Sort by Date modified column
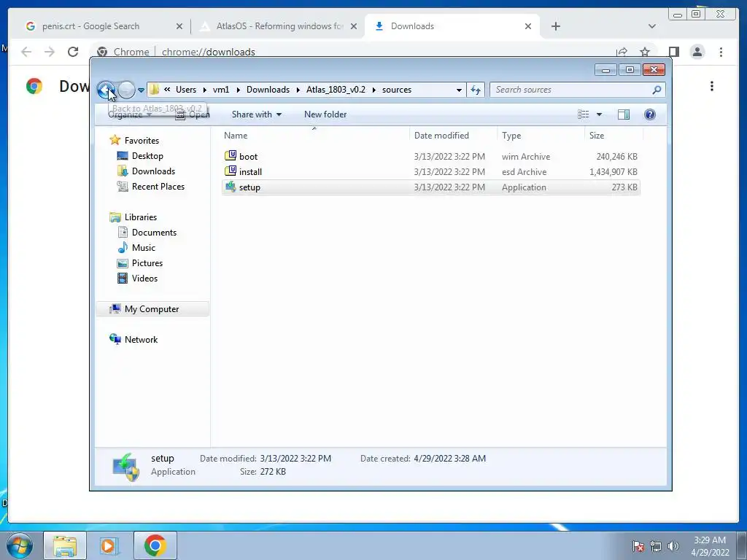The image size is (747, 560). tap(453, 135)
